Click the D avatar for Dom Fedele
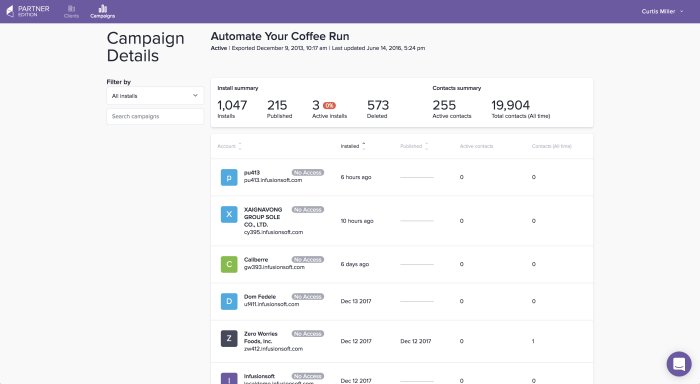 coord(229,301)
